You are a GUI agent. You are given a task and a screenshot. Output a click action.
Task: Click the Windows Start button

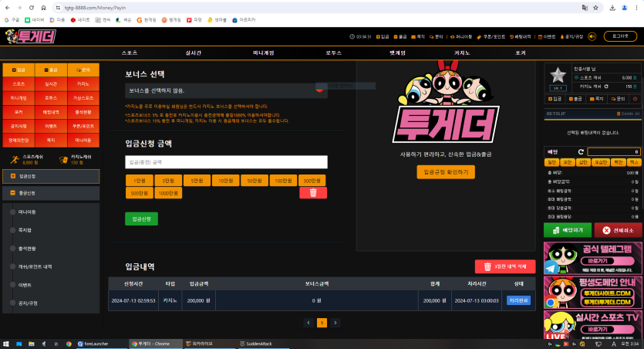7,343
